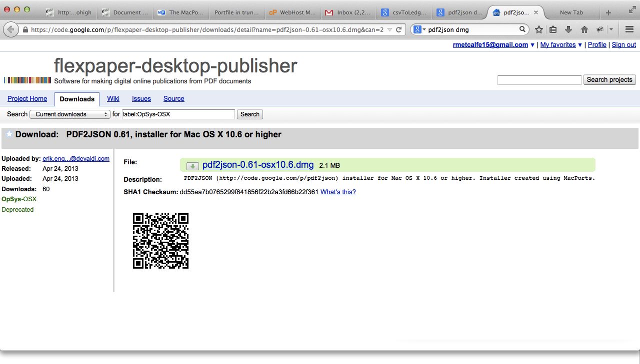Download pdf2json-0.61-osx10.6.dmg file link
The image size is (640, 364).
[x=258, y=165]
